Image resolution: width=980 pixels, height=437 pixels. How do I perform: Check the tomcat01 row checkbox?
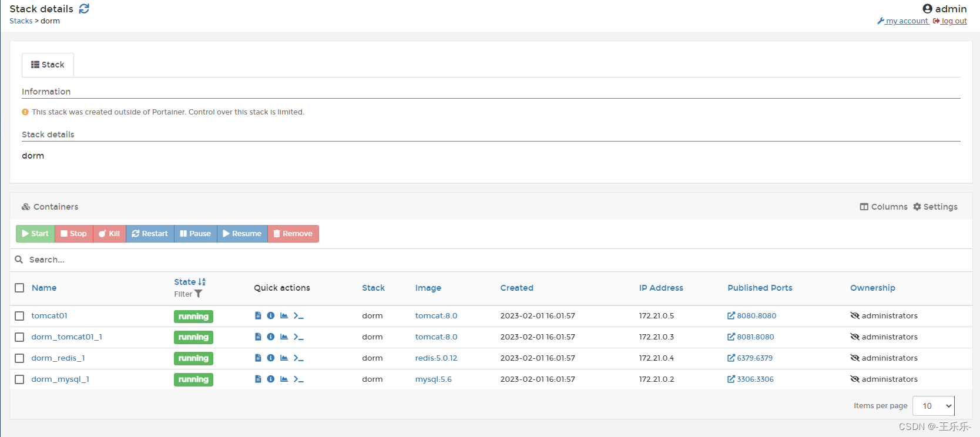pyautogui.click(x=19, y=316)
